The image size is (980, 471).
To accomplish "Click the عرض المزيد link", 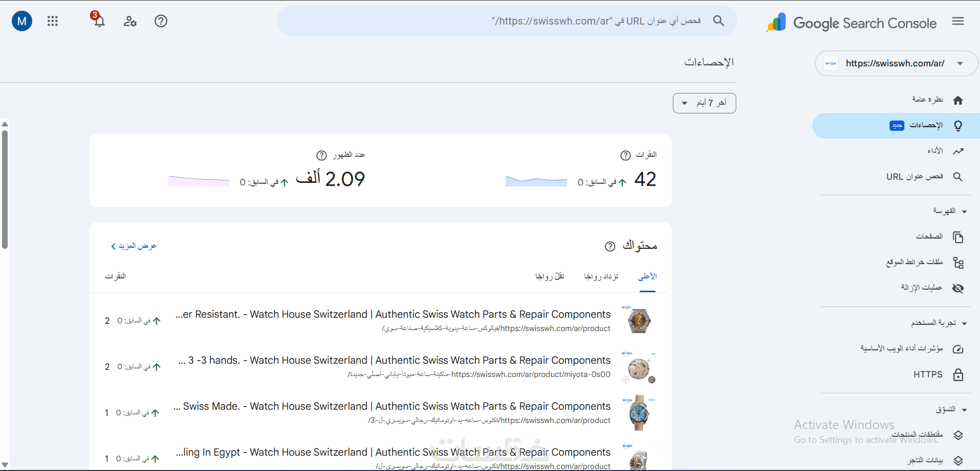I will (x=134, y=246).
